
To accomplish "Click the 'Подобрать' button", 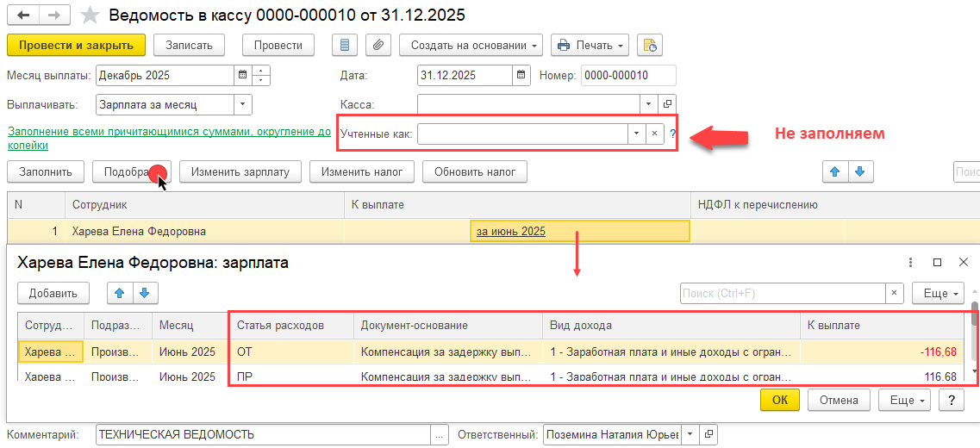I will click(131, 171).
